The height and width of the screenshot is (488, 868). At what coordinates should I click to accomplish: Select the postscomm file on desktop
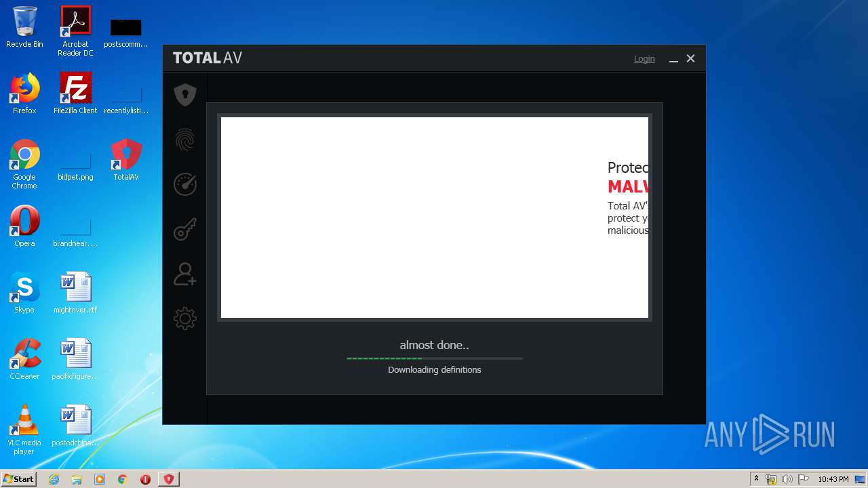point(126,33)
